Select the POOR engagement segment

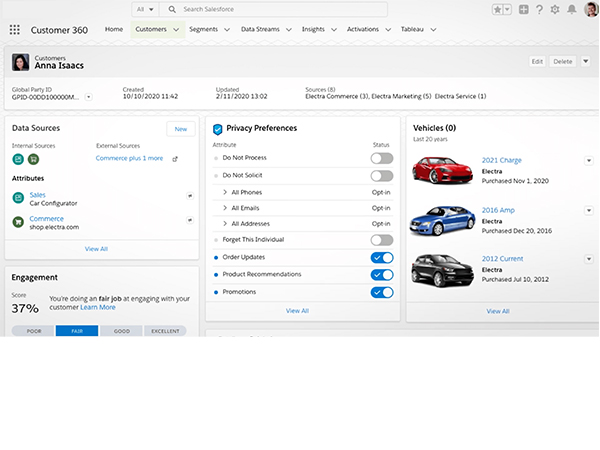(x=34, y=331)
